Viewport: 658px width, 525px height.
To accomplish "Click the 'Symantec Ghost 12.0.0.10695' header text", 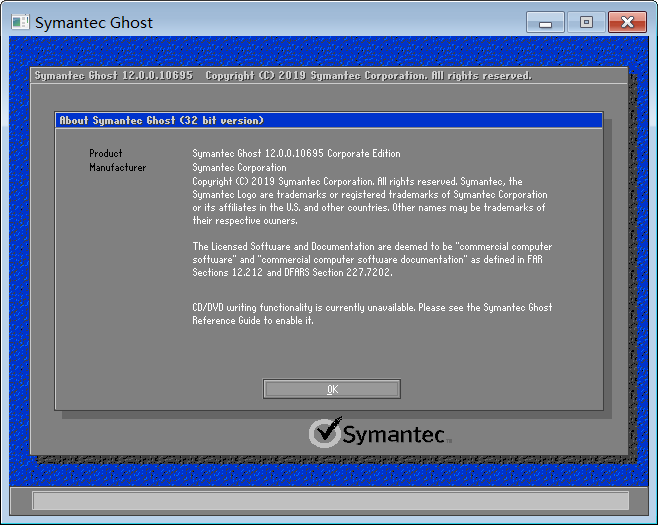I will [x=113, y=76].
